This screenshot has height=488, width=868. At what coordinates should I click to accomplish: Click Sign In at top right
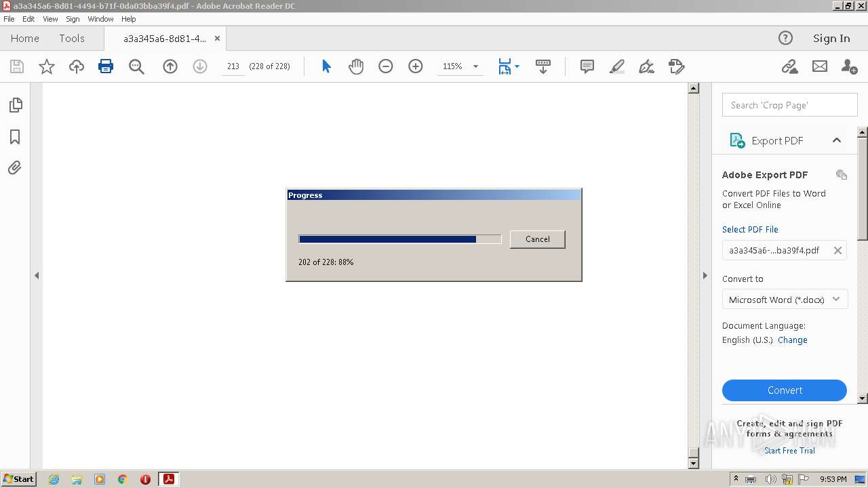click(x=831, y=39)
